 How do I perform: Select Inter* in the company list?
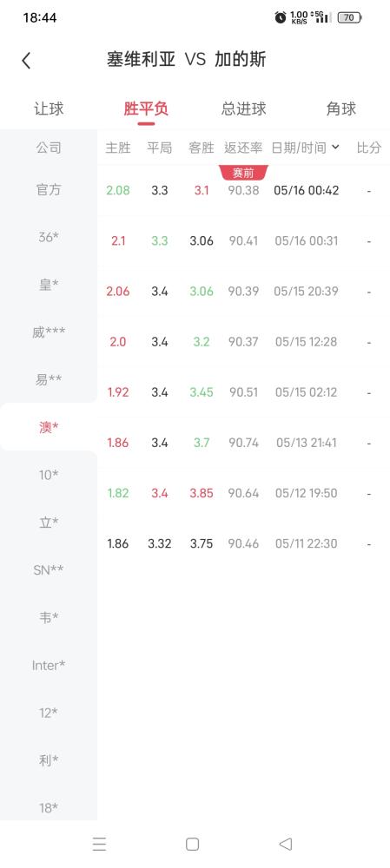point(49,665)
